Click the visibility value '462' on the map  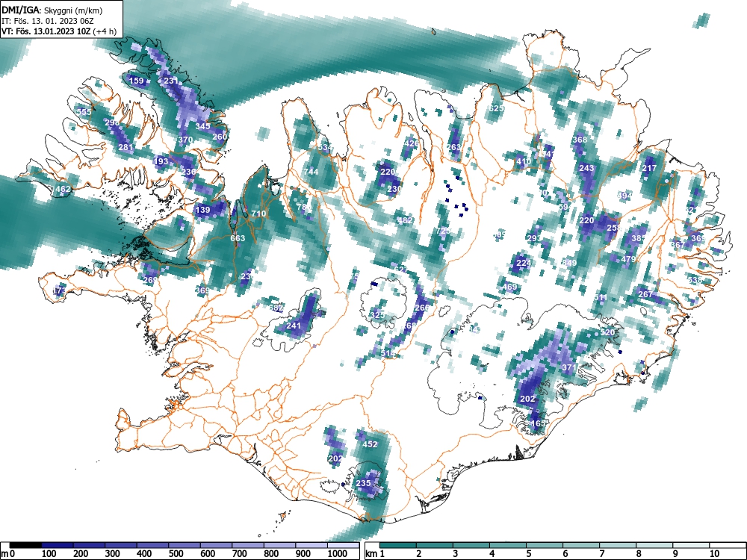(x=63, y=189)
